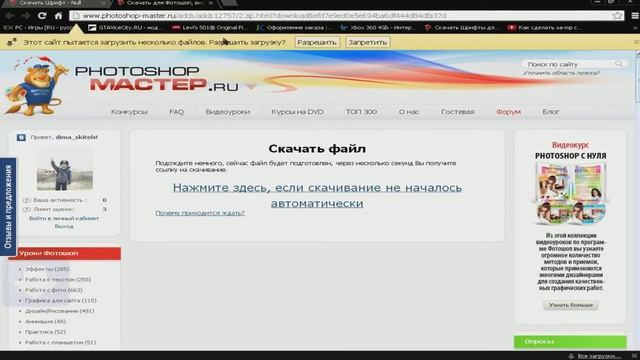
Task: Click the Photoshop Мастер site logo
Action: 156,79
